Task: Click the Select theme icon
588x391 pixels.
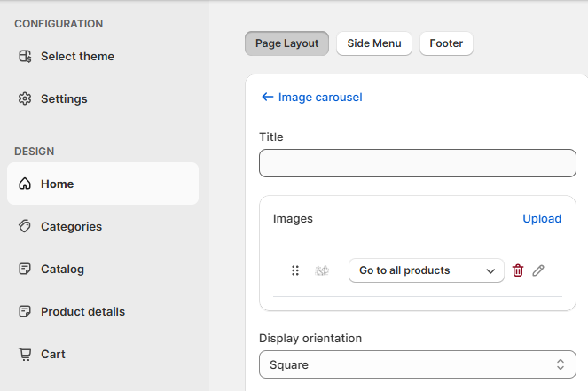Action: click(x=25, y=56)
